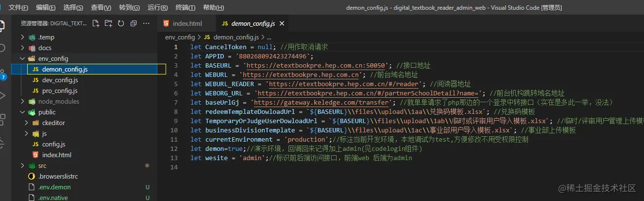Switch to the index.html tab
The image size is (644, 201).
186,23
